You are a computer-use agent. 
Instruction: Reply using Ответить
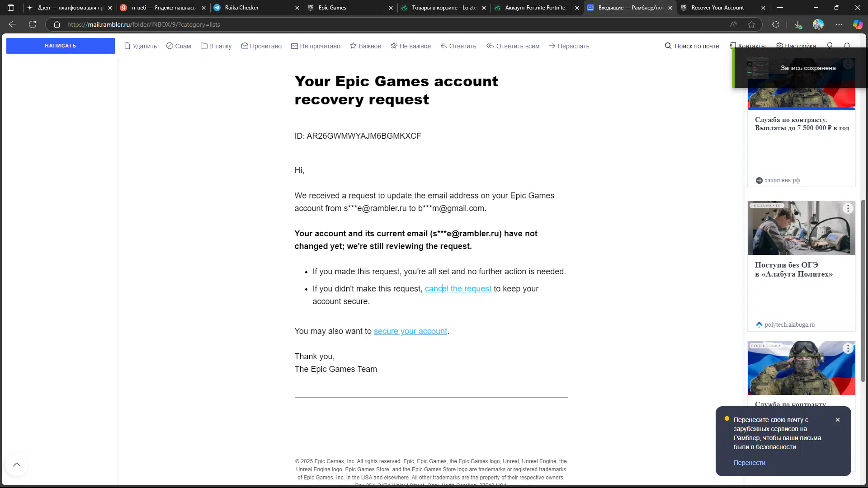pos(458,46)
